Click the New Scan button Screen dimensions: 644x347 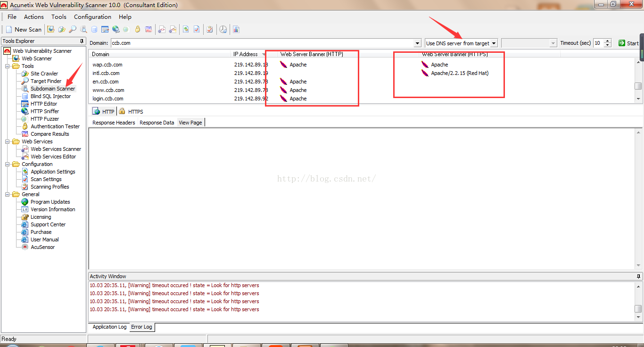click(24, 29)
